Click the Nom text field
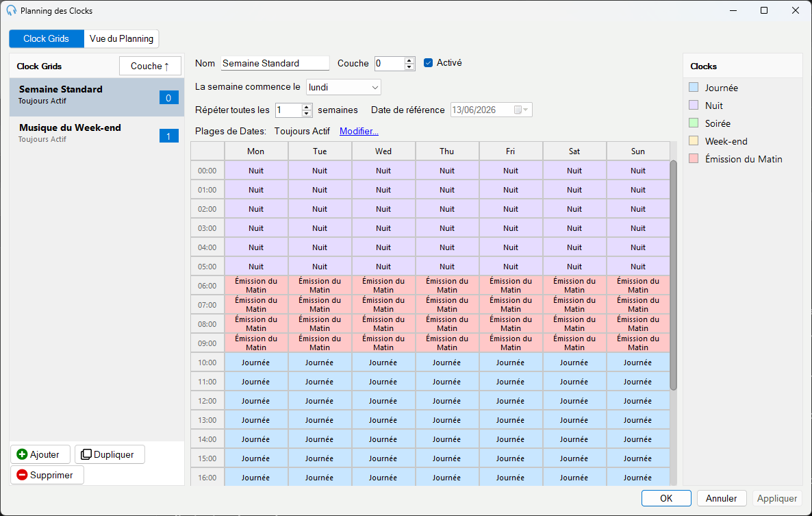Viewport: 812px width, 516px height. 275,63
